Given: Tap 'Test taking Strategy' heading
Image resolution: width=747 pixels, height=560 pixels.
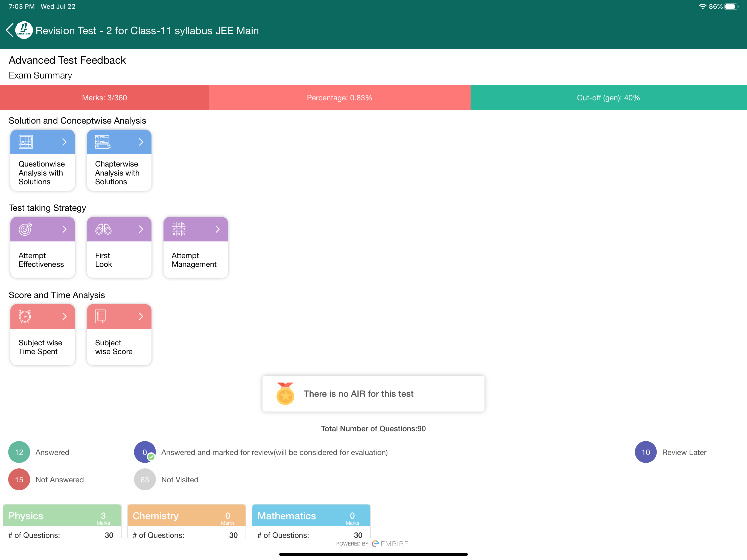Looking at the screenshot, I should tap(47, 208).
